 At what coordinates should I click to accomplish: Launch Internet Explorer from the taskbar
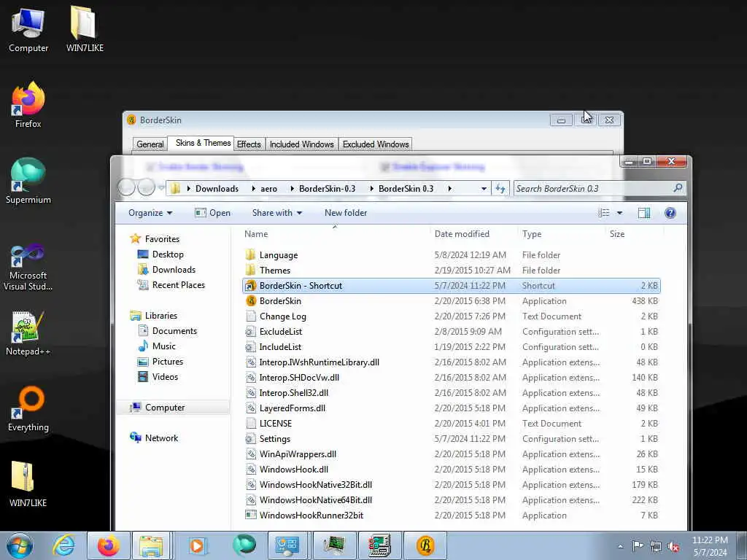pos(63,545)
